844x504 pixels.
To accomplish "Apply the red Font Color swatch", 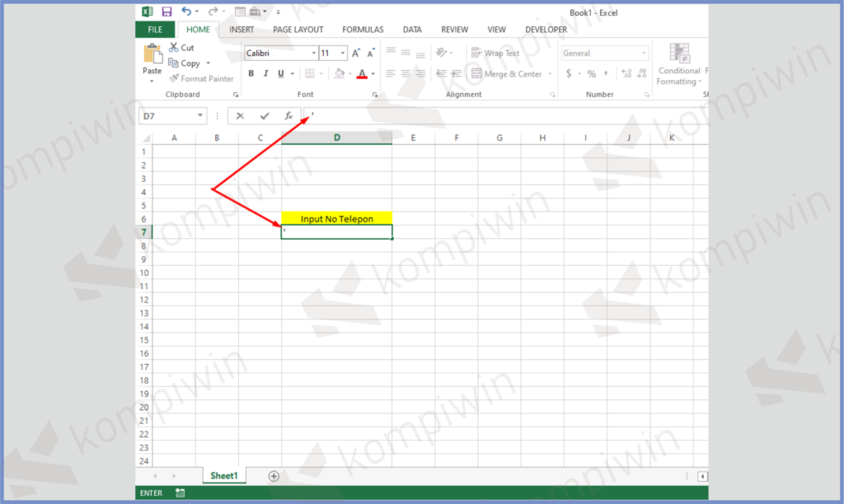I will coord(362,73).
